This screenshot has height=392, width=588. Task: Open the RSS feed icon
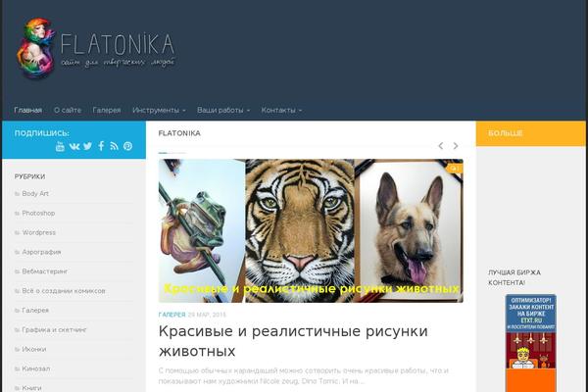pyautogui.click(x=115, y=146)
